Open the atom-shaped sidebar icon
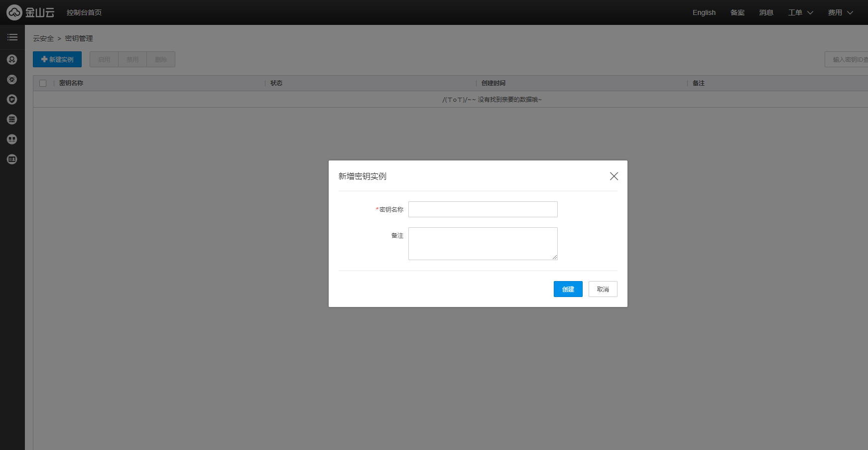The image size is (868, 450). click(x=12, y=80)
